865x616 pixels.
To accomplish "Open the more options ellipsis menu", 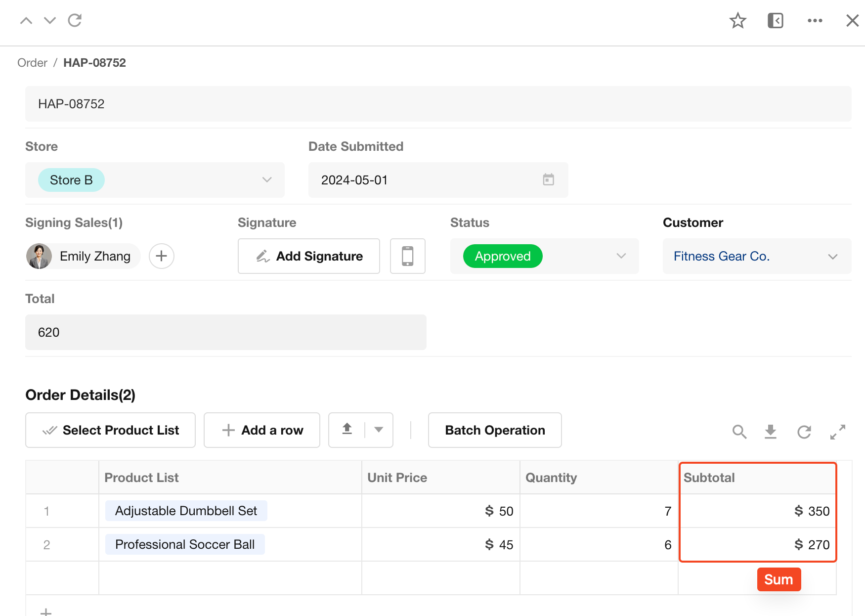I will [x=815, y=21].
